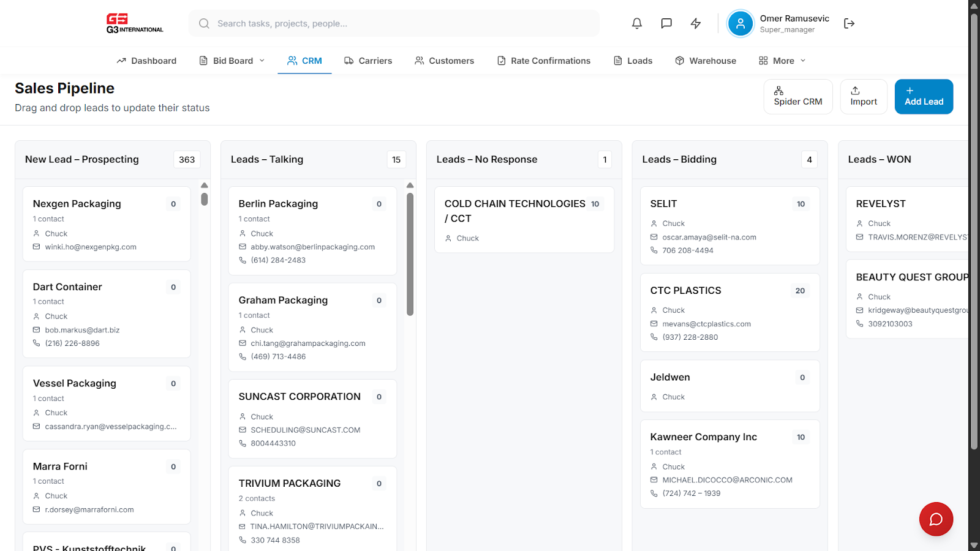Click the Vessel Packaging lead title
Image resolution: width=980 pixels, height=551 pixels.
click(75, 384)
